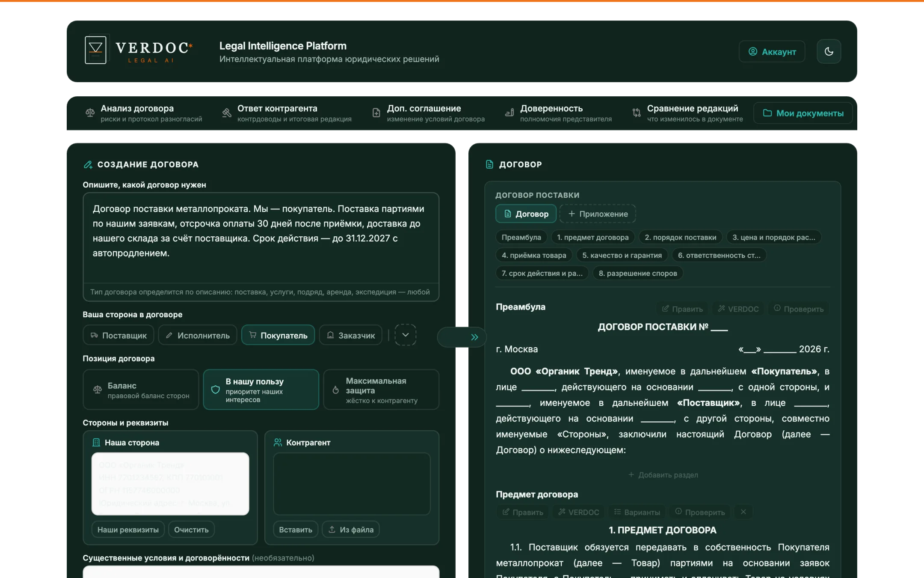Add Приложение to the contract

coord(598,214)
